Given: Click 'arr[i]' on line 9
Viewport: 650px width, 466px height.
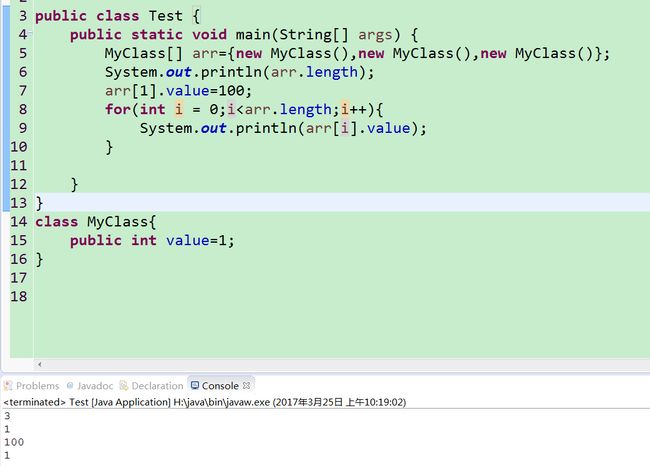Looking at the screenshot, I should tap(332, 128).
